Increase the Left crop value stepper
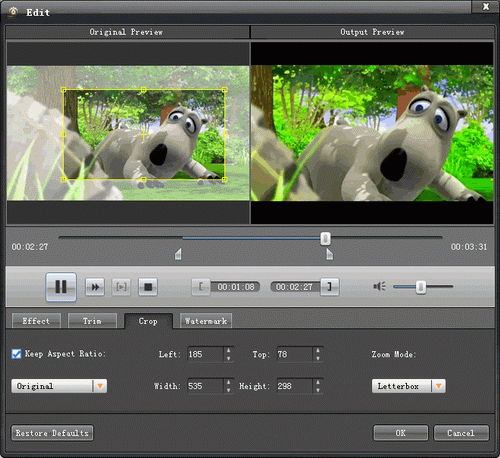 [x=229, y=350]
